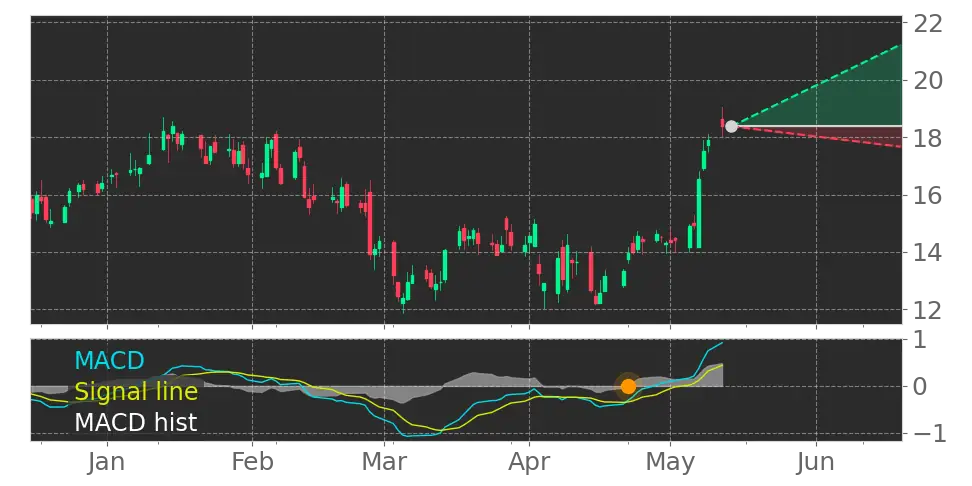Click the Jan month axis label
This screenshot has height=486, width=972.
107,463
